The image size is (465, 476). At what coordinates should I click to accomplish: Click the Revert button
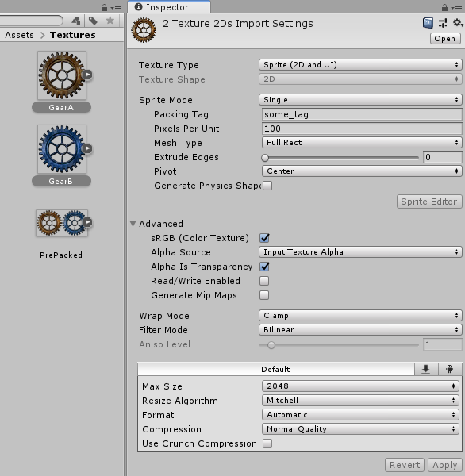(405, 465)
